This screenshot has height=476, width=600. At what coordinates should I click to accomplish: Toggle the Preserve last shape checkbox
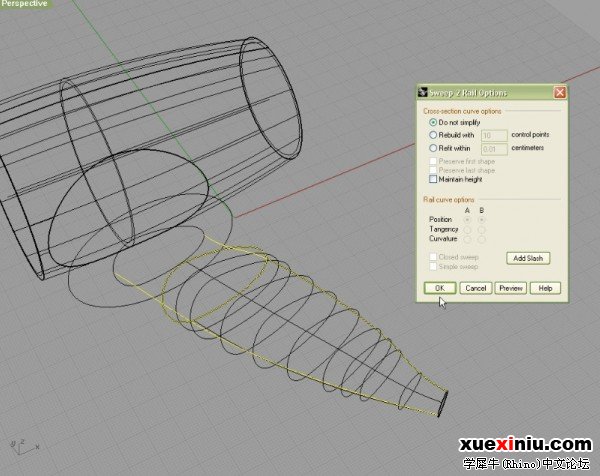433,170
